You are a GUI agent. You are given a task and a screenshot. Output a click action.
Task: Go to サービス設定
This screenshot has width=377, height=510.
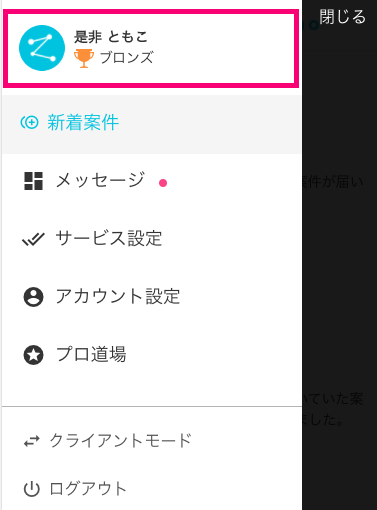click(152, 239)
